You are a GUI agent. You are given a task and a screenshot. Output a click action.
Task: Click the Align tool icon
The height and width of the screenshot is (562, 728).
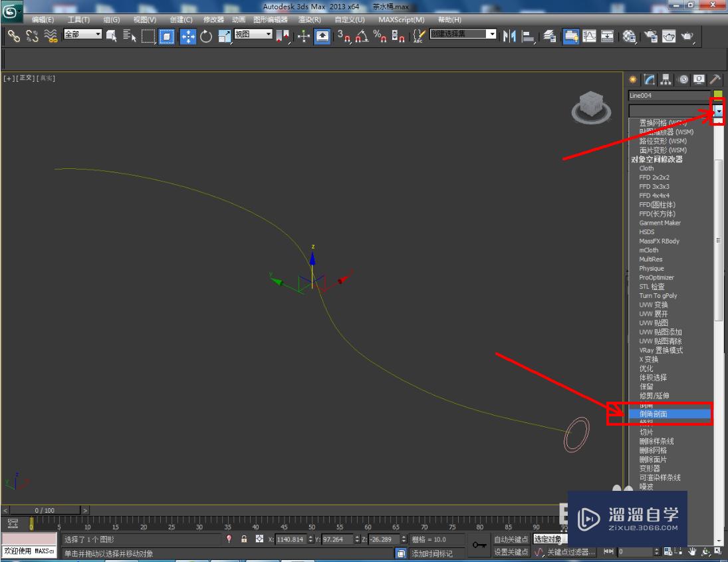(x=528, y=36)
